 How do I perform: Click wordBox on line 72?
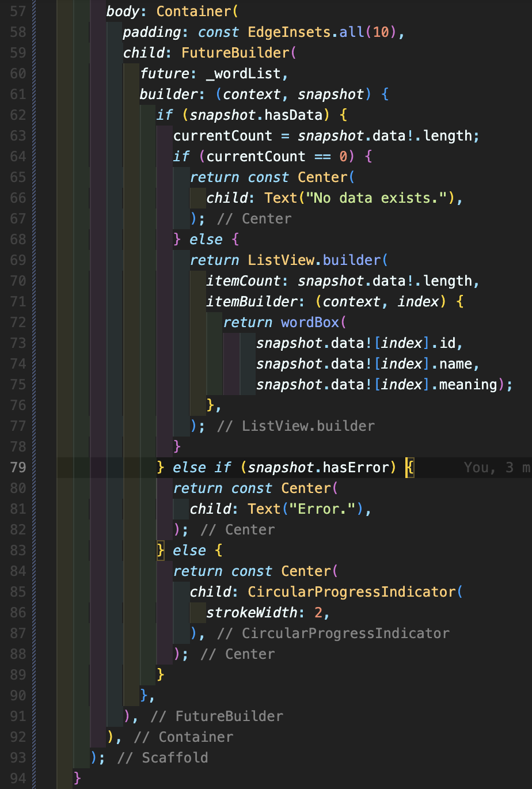click(310, 322)
